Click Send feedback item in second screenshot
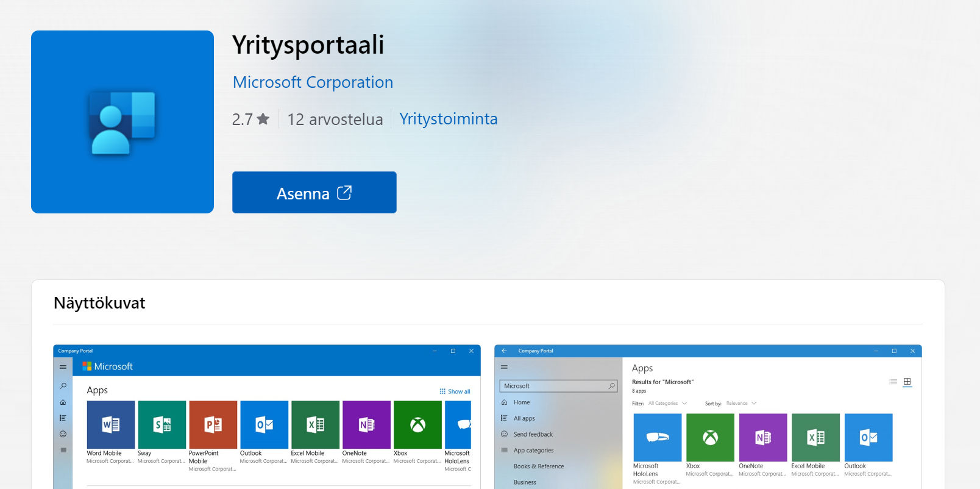 coord(533,434)
